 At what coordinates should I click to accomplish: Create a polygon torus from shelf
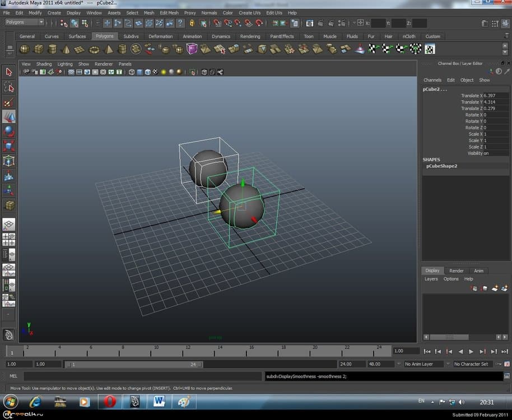click(x=94, y=49)
